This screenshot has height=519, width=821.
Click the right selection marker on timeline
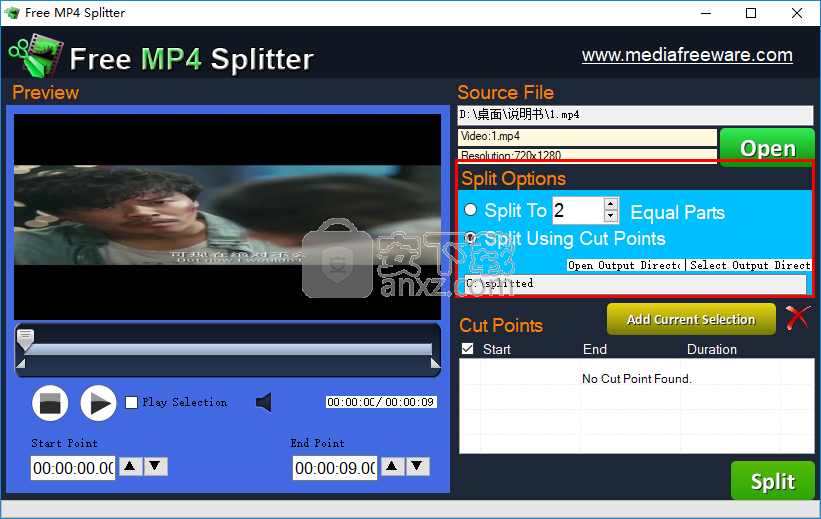tap(435, 363)
